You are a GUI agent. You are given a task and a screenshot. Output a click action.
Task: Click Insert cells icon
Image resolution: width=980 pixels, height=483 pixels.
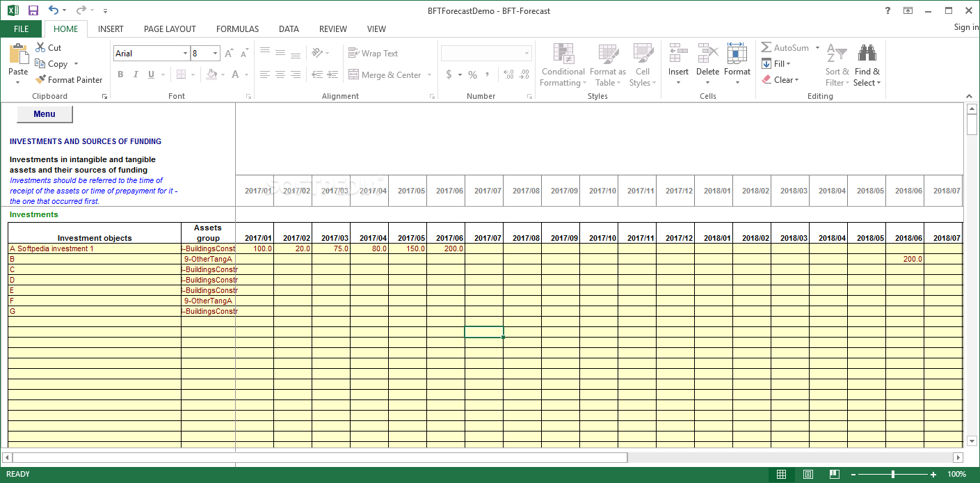[678, 53]
